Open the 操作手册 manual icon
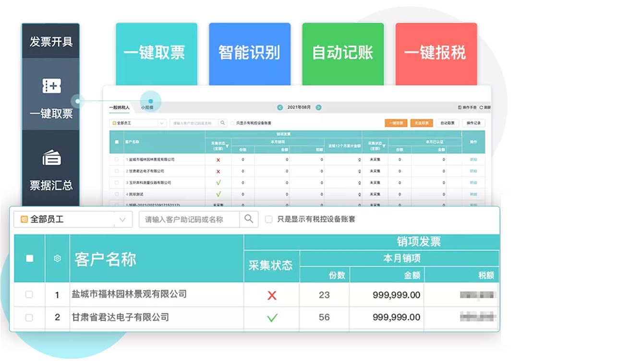The height and width of the screenshot is (364, 630). coord(460,107)
